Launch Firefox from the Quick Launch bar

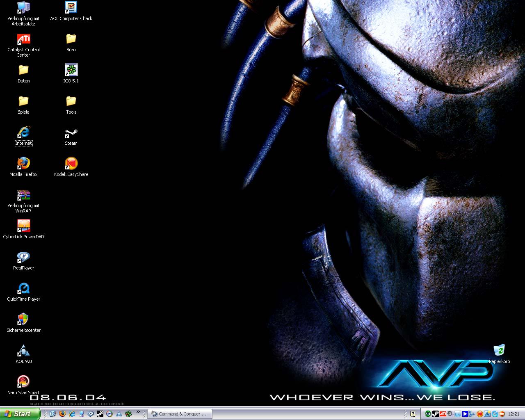62,414
